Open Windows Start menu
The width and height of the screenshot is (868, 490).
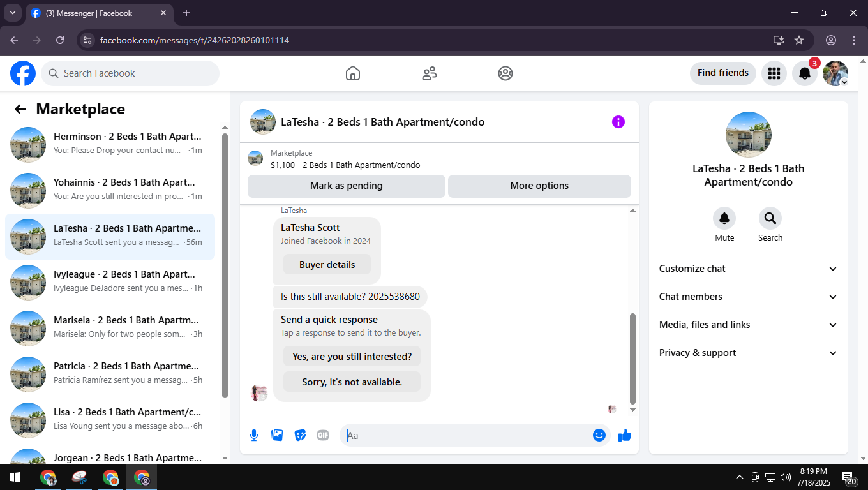click(15, 477)
